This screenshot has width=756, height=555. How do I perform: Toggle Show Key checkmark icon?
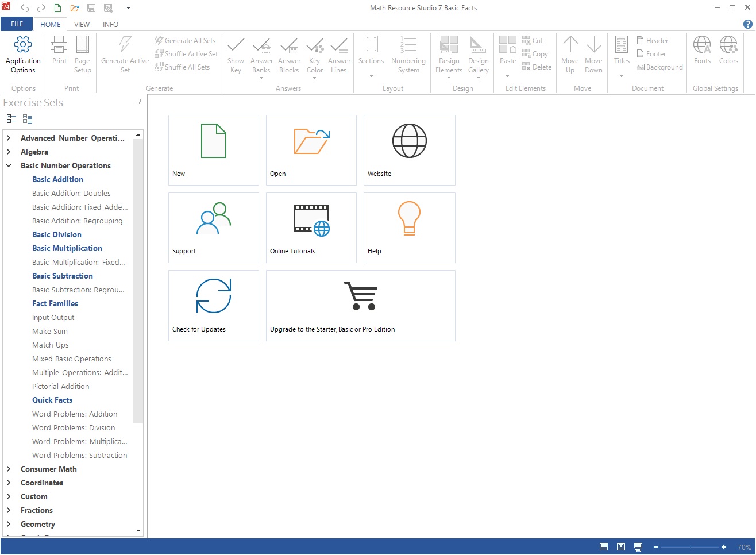point(236,44)
